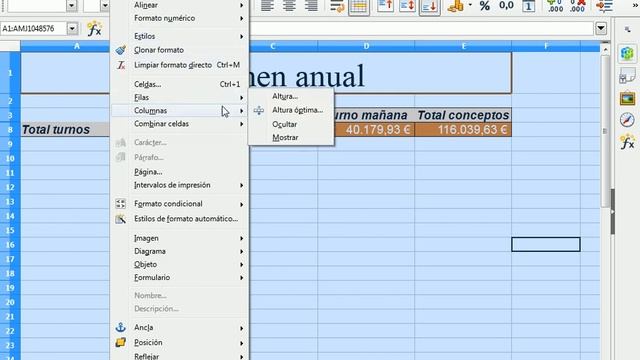This screenshot has width=640, height=360.
Task: Choose Estilos de formato automático...
Action: coord(180,219)
